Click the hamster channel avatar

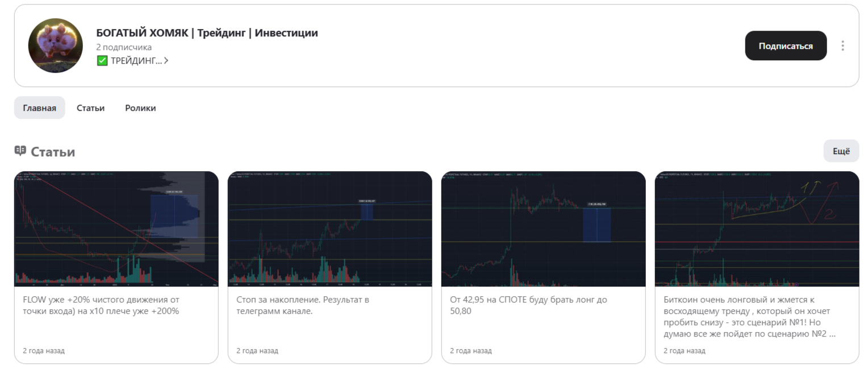coord(56,45)
